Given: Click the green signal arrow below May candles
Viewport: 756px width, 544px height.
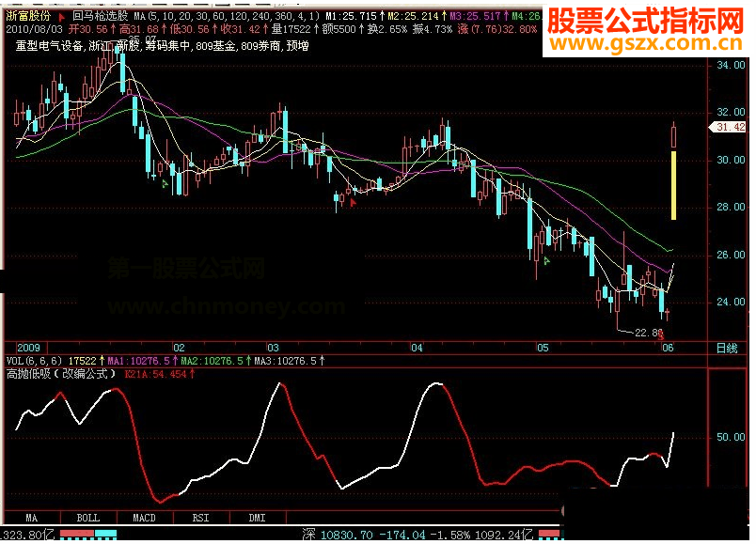Looking at the screenshot, I should 546,261.
